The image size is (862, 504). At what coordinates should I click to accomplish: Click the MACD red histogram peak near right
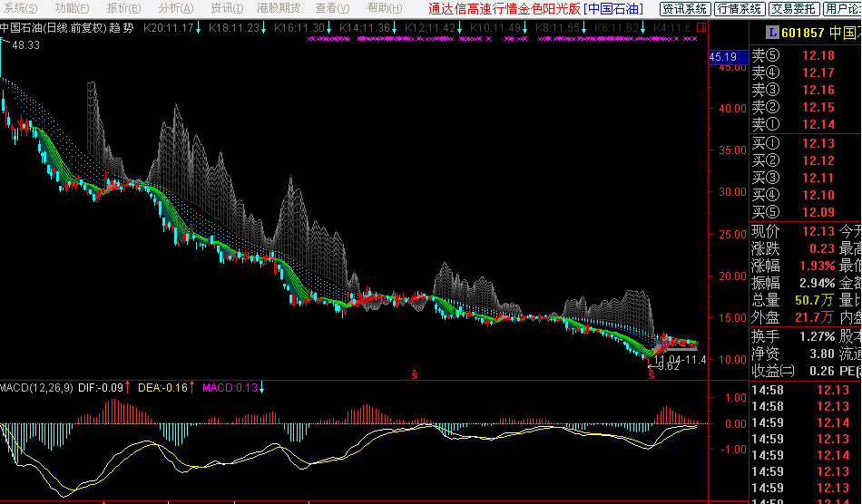(x=666, y=414)
